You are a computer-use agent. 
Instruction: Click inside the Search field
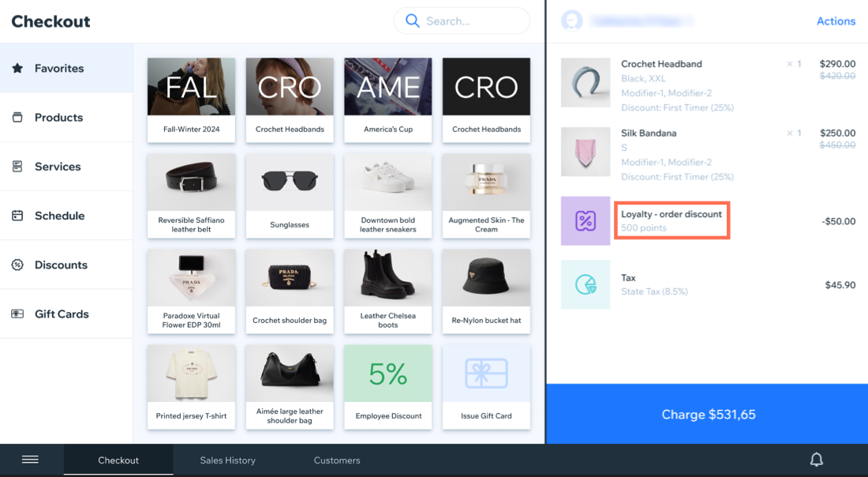(466, 21)
